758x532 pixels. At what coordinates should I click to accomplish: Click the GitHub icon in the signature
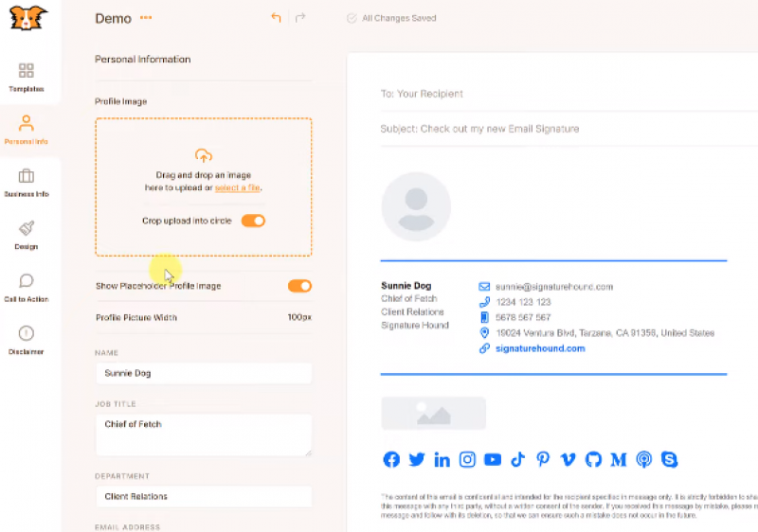click(594, 460)
